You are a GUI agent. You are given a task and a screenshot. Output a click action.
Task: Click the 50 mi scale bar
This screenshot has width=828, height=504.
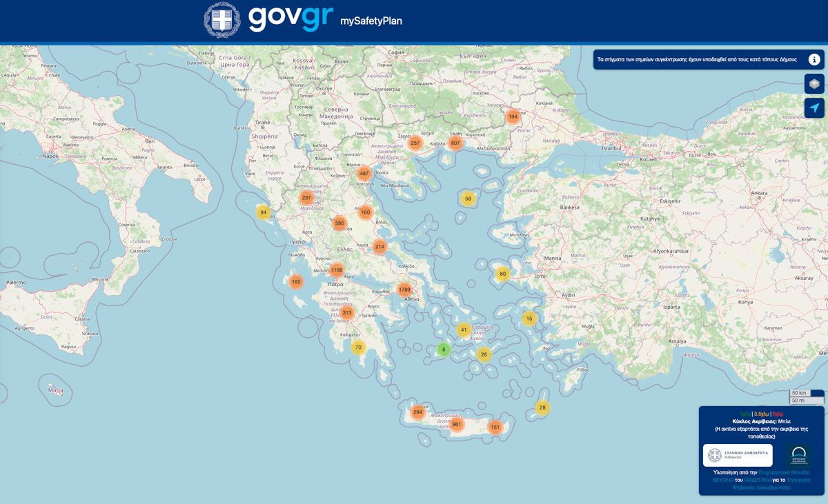[807, 401]
